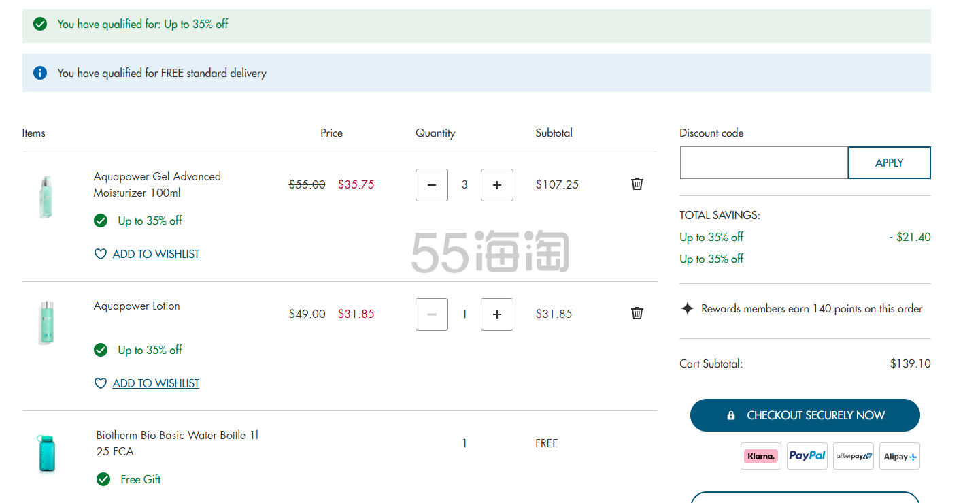This screenshot has width=980, height=503.
Task: Increase Aquapower Gel Moisturizer quantity
Action: click(x=497, y=185)
